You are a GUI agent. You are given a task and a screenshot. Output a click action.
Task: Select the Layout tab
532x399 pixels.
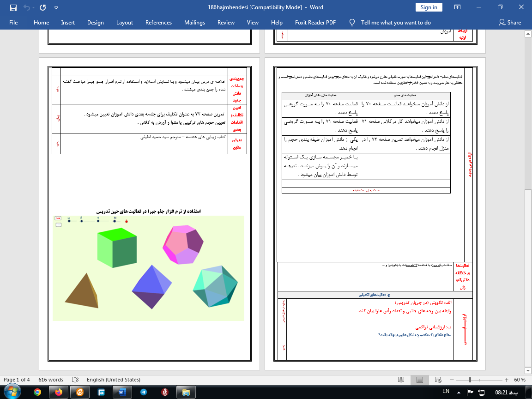(x=125, y=22)
